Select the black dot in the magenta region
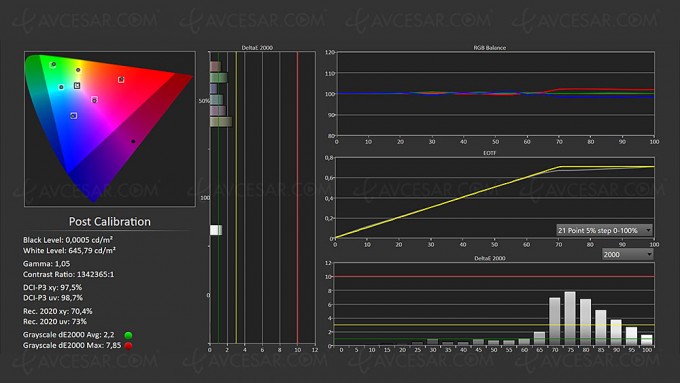The image size is (680, 383). coord(133,141)
